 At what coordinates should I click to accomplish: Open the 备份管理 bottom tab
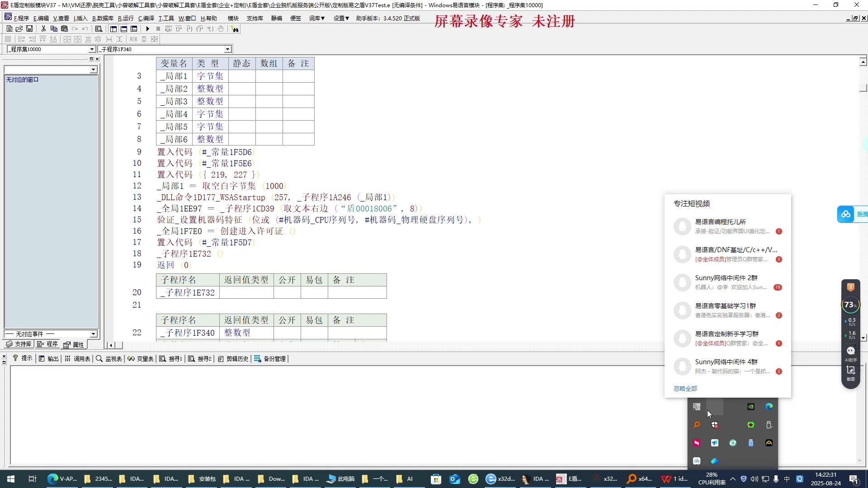tap(270, 358)
